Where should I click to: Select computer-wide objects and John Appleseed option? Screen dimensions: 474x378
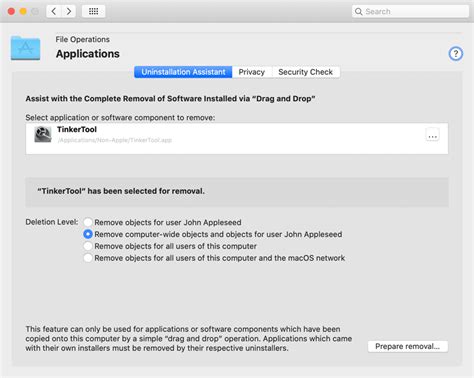pos(88,234)
